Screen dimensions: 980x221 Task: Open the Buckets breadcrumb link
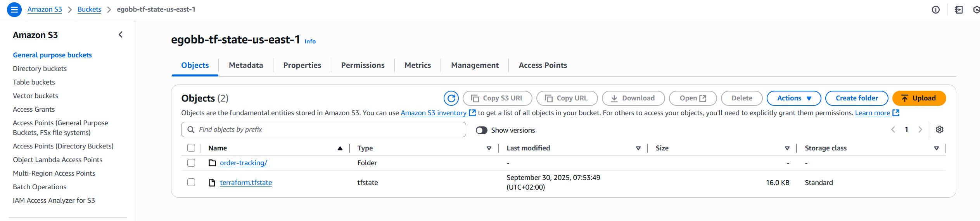(x=89, y=9)
